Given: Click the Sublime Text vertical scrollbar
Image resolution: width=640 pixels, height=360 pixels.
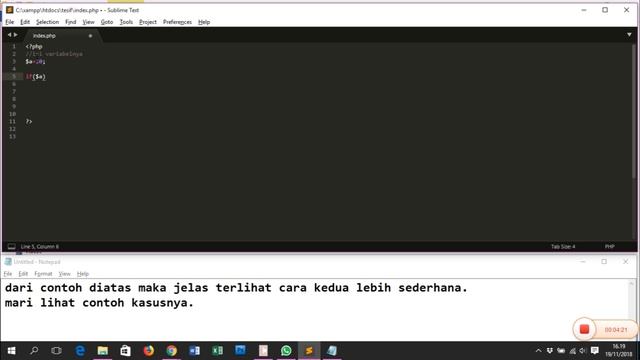Looking at the screenshot, I should (x=633, y=110).
